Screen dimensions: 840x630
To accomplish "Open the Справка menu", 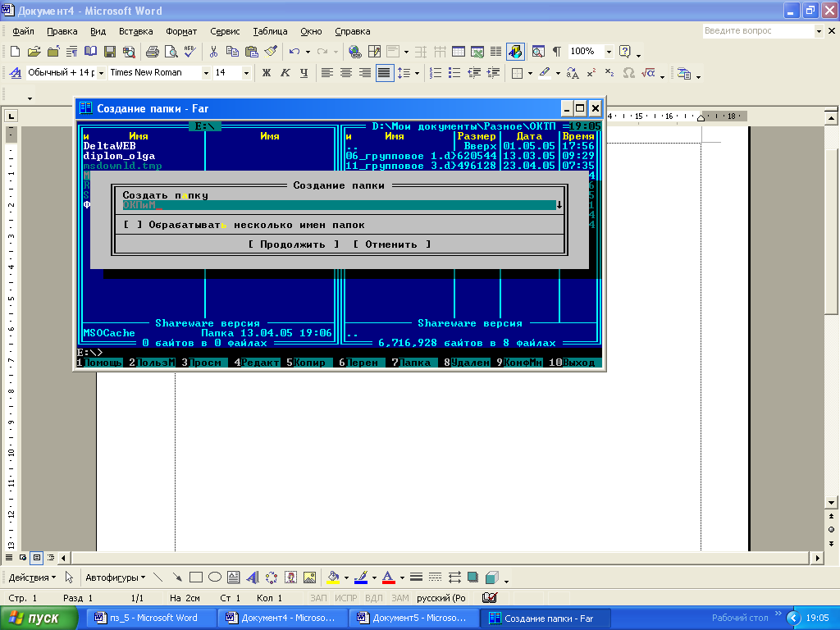I will 353,31.
